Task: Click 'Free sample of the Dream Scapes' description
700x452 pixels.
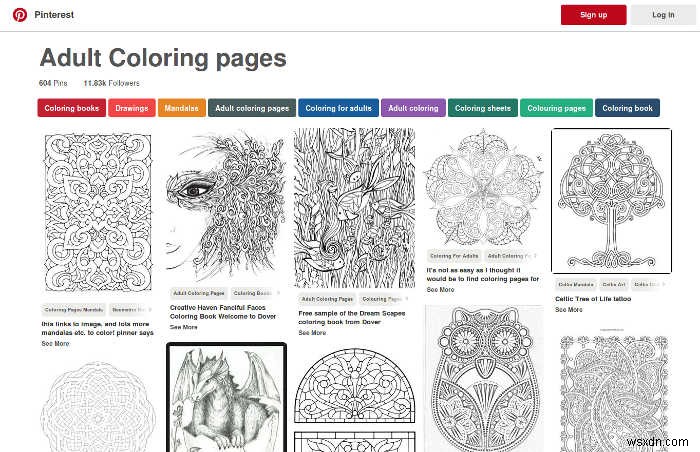Action: 352,318
